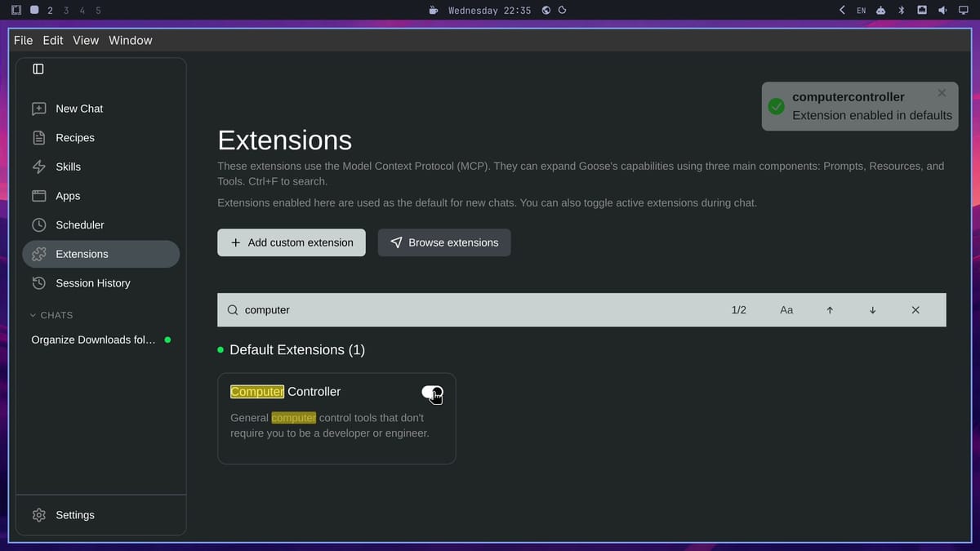The height and width of the screenshot is (551, 980).
Task: Click the EN keyboard language indicator
Action: point(861,11)
